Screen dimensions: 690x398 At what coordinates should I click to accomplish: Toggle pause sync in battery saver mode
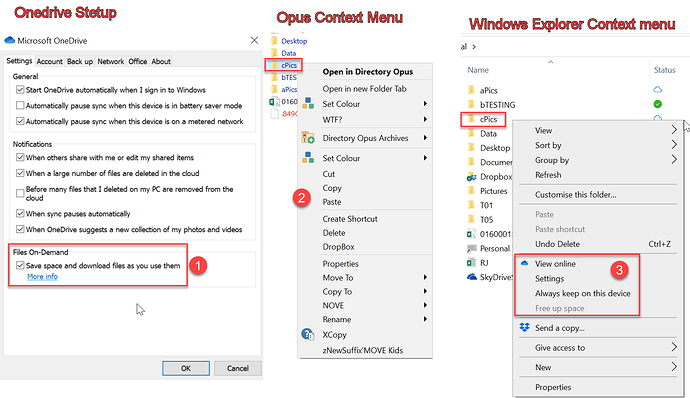[20, 106]
